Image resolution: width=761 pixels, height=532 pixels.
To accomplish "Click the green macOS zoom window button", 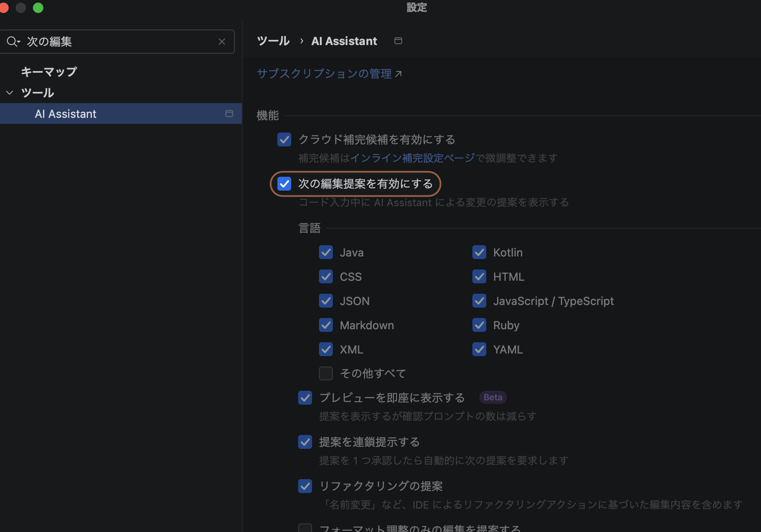I will 38,8.
